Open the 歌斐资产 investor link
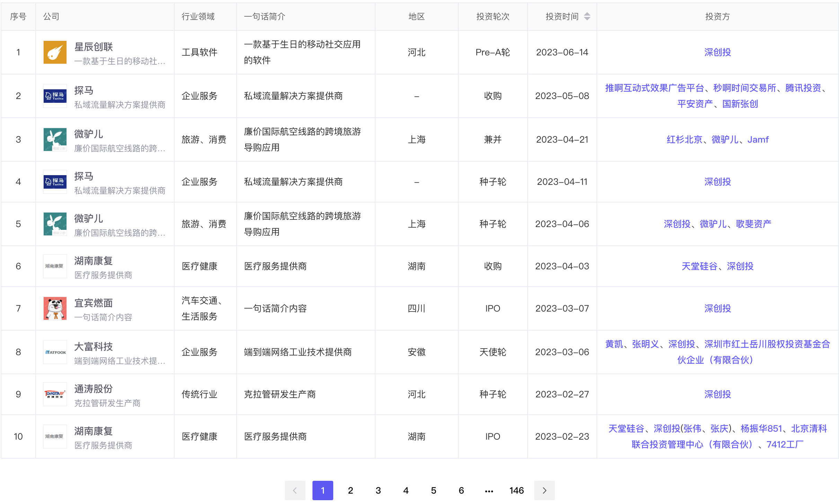839x504 pixels. click(753, 224)
